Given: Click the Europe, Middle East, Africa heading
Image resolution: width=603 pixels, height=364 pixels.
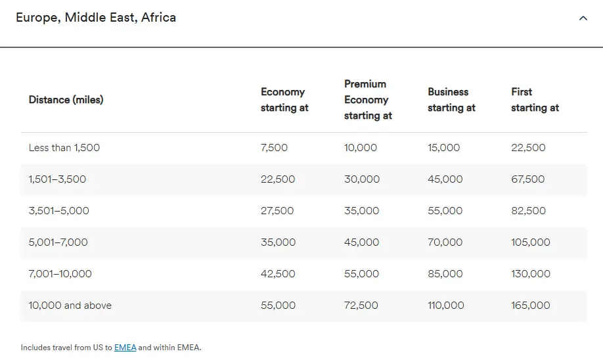Looking at the screenshot, I should 96,18.
